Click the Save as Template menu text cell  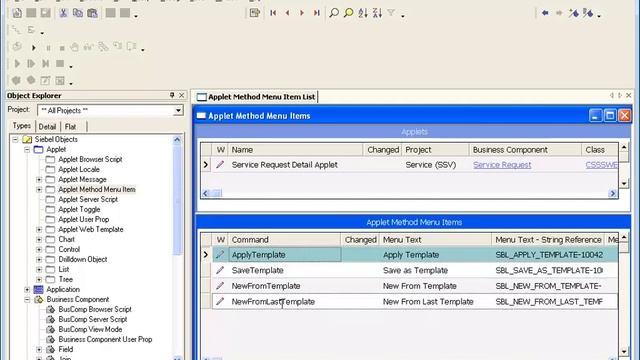point(436,270)
